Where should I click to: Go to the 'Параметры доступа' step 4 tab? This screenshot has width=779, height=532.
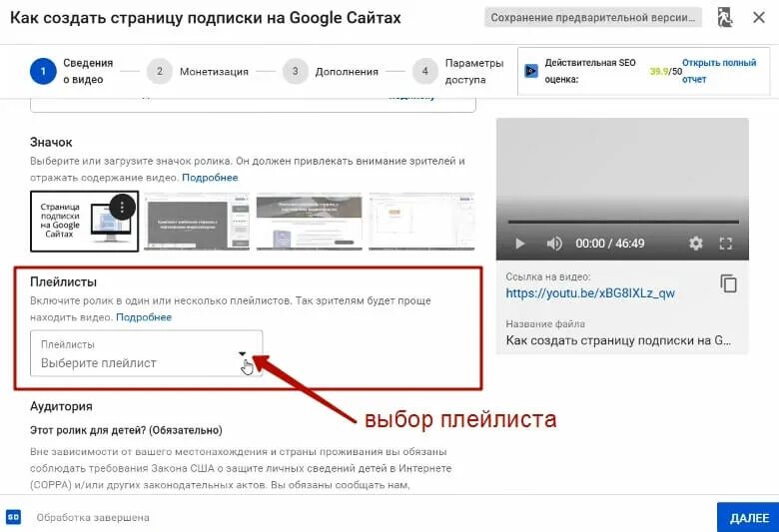458,71
